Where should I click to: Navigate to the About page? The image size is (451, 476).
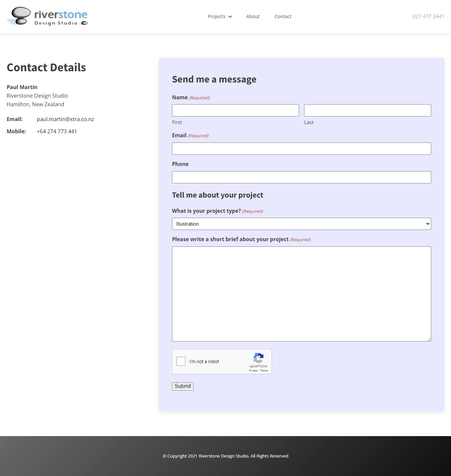(x=253, y=16)
